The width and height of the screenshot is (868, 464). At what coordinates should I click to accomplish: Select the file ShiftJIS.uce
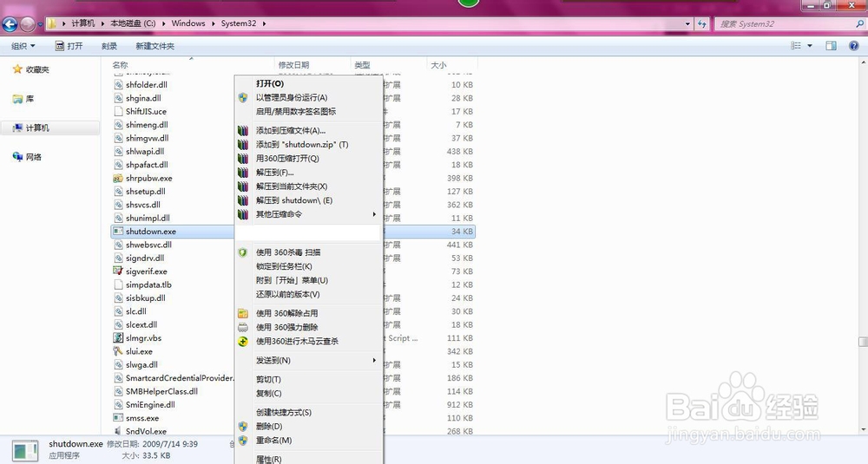tap(146, 111)
